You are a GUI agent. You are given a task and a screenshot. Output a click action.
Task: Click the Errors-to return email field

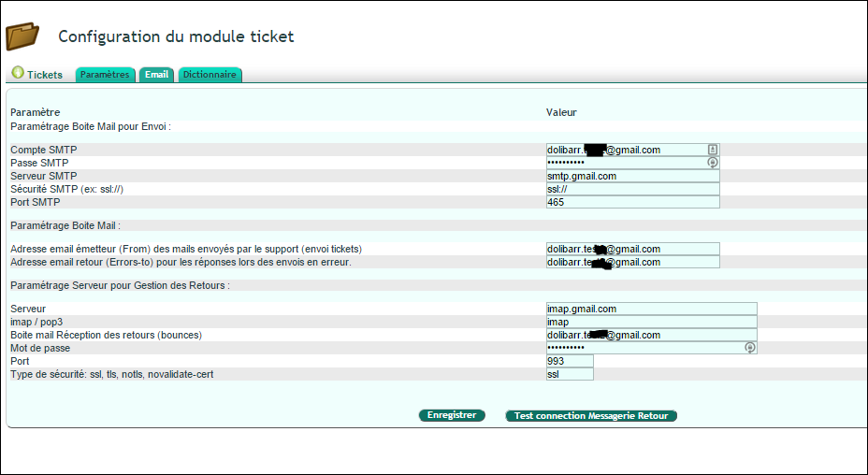[632, 263]
